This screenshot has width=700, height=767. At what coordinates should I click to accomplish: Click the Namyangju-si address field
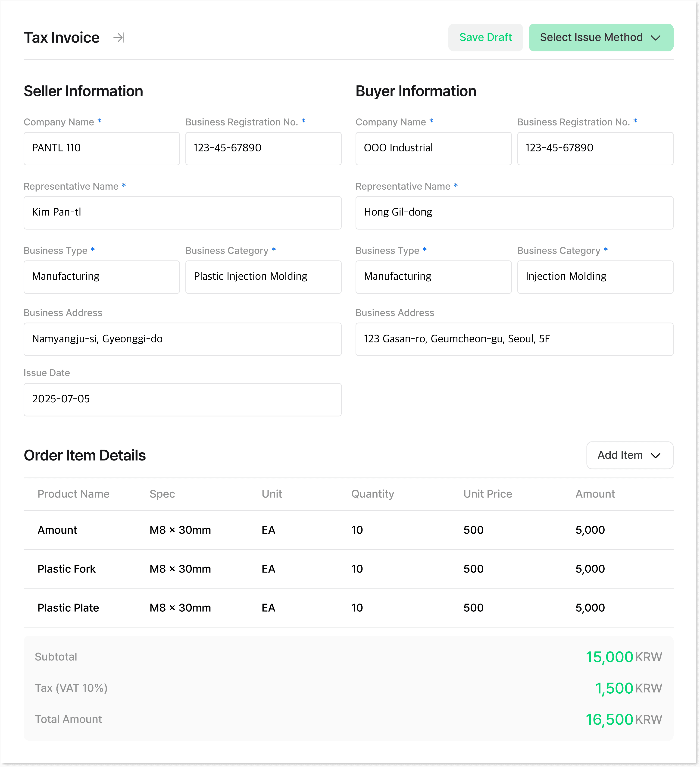(x=182, y=339)
